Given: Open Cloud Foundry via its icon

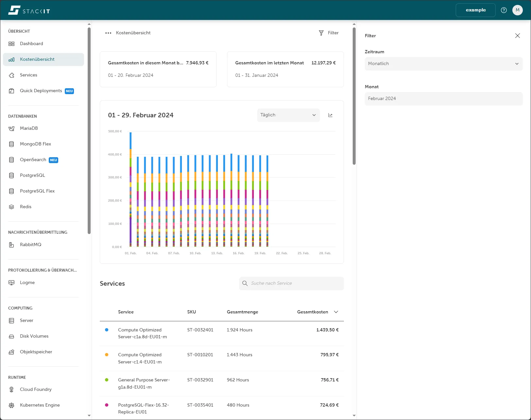Looking at the screenshot, I should [x=11, y=389].
